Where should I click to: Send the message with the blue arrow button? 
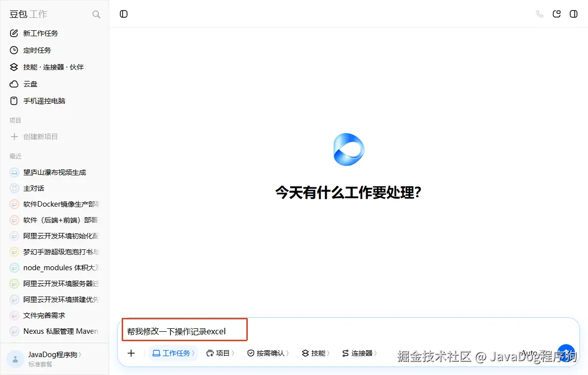tap(566, 353)
